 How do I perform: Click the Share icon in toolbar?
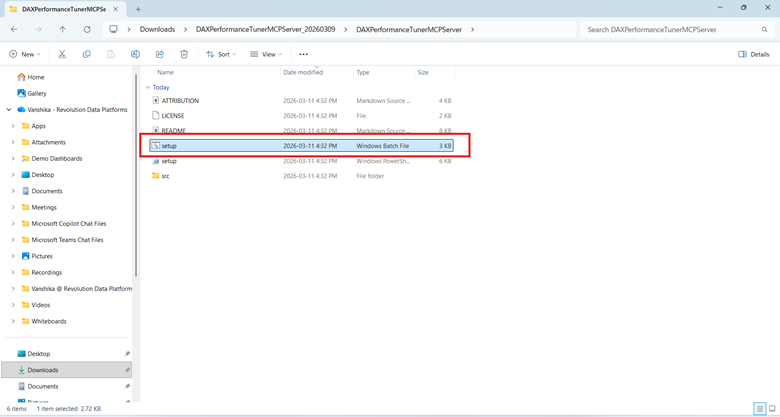coord(159,54)
